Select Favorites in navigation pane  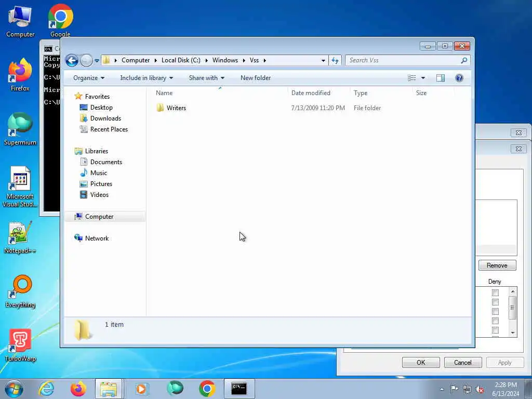97,96
